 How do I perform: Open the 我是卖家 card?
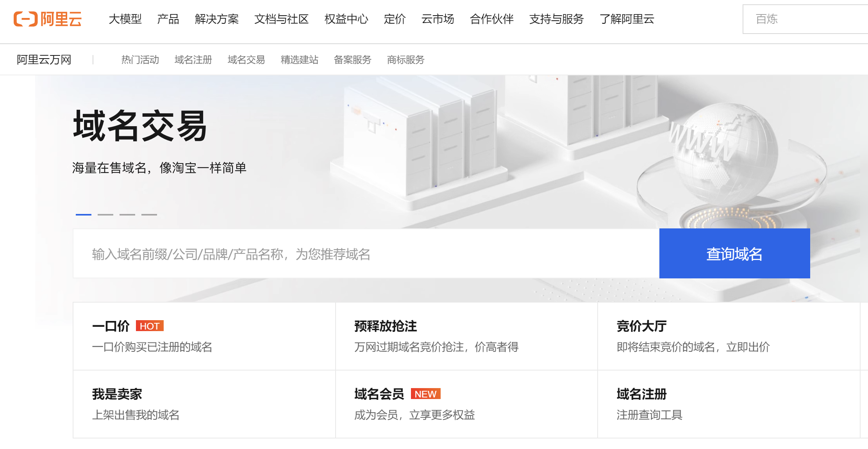(204, 404)
